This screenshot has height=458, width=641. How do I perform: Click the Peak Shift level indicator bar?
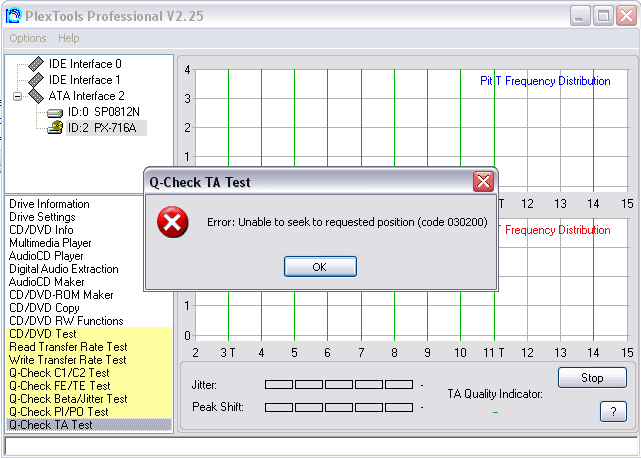339,407
